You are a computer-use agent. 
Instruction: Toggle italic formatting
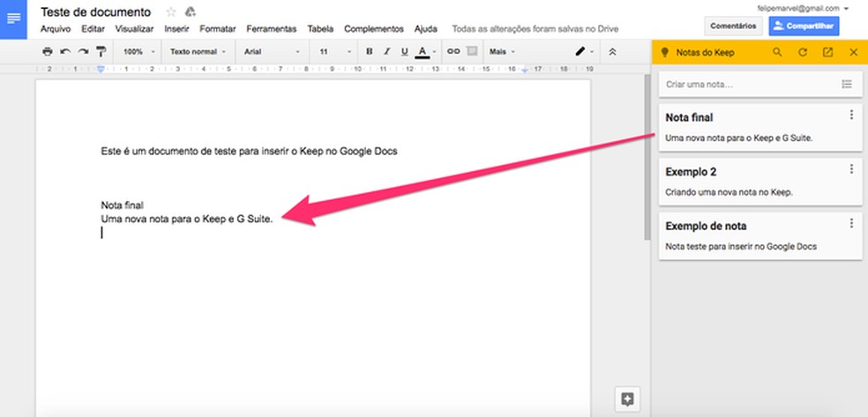click(x=387, y=51)
